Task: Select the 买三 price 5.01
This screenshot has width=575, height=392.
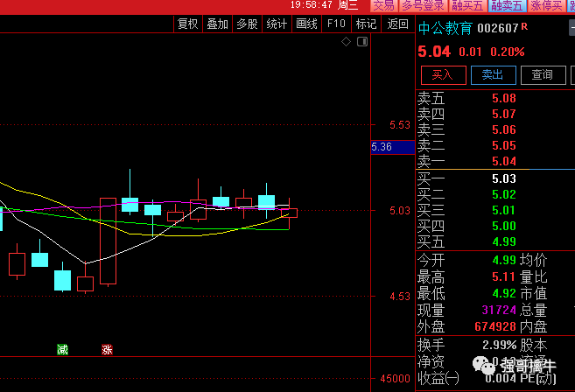Action: (x=504, y=210)
